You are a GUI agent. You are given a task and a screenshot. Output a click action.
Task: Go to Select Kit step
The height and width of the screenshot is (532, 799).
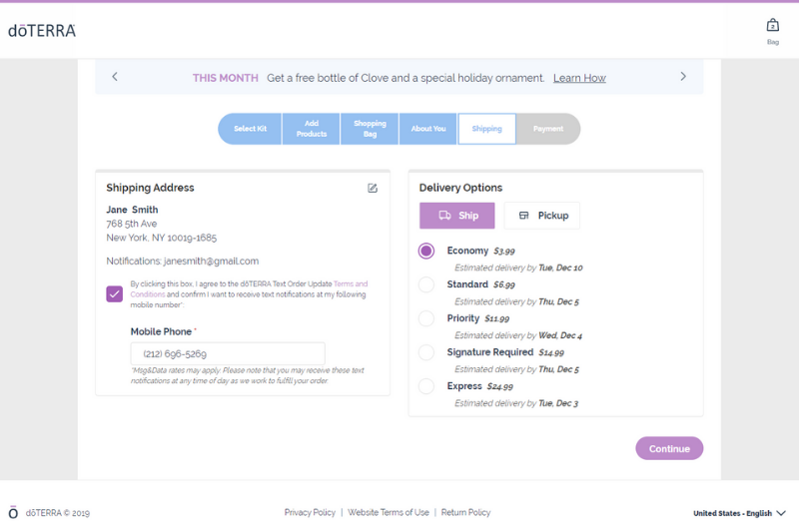tap(250, 129)
